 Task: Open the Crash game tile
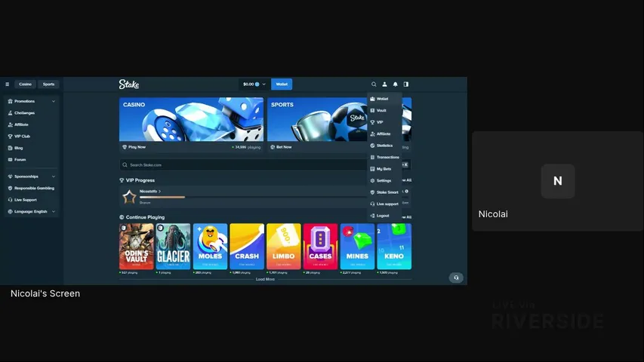(x=247, y=247)
